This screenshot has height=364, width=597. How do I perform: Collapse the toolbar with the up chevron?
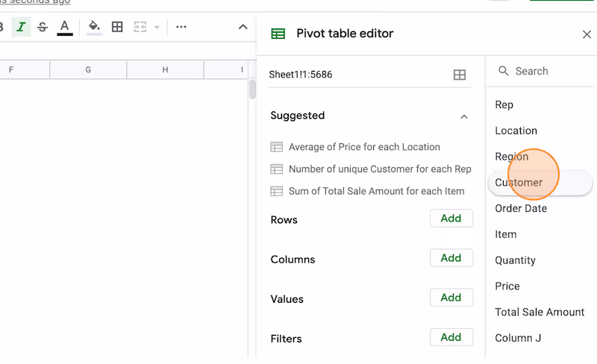point(243,27)
